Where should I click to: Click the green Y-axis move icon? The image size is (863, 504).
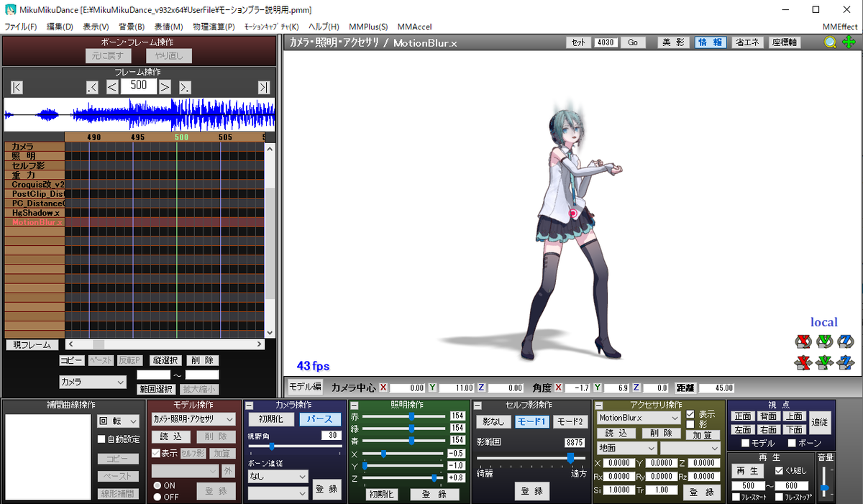pyautogui.click(x=824, y=362)
